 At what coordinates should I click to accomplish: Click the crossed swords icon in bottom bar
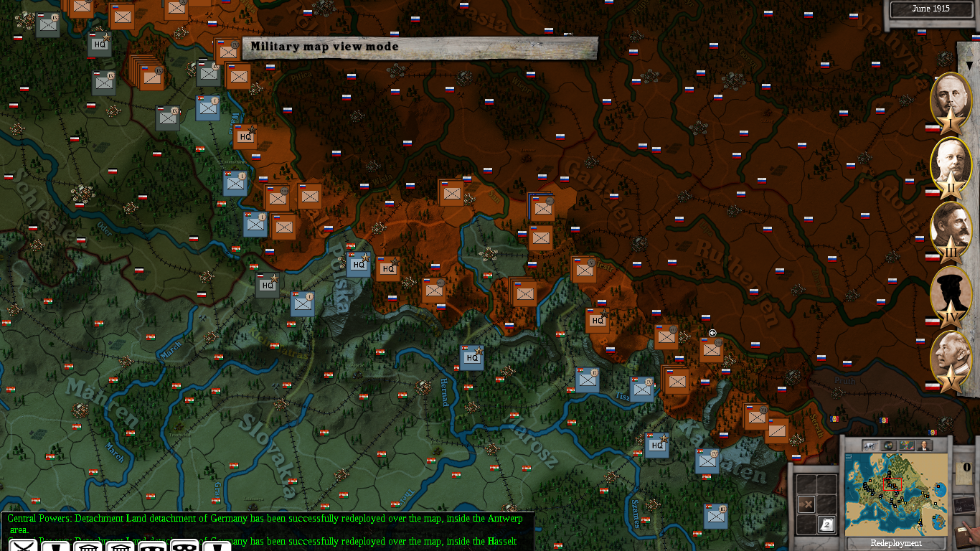point(23,546)
